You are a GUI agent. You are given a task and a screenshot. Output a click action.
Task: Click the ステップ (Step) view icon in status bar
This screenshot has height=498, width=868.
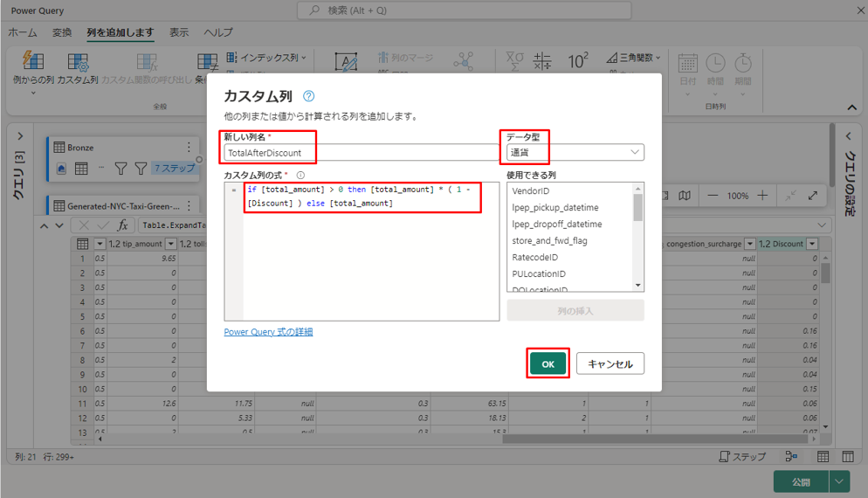point(741,456)
